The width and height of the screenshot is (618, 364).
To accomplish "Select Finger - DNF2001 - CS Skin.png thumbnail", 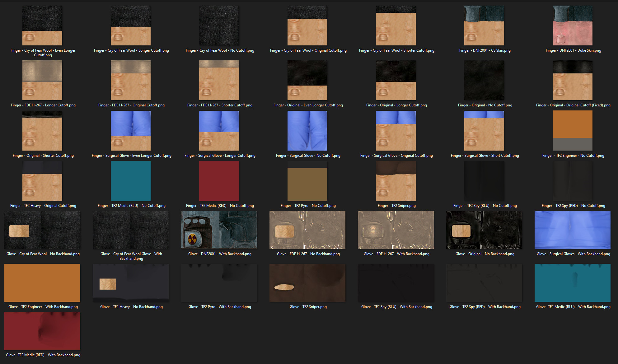I will 484,26.
